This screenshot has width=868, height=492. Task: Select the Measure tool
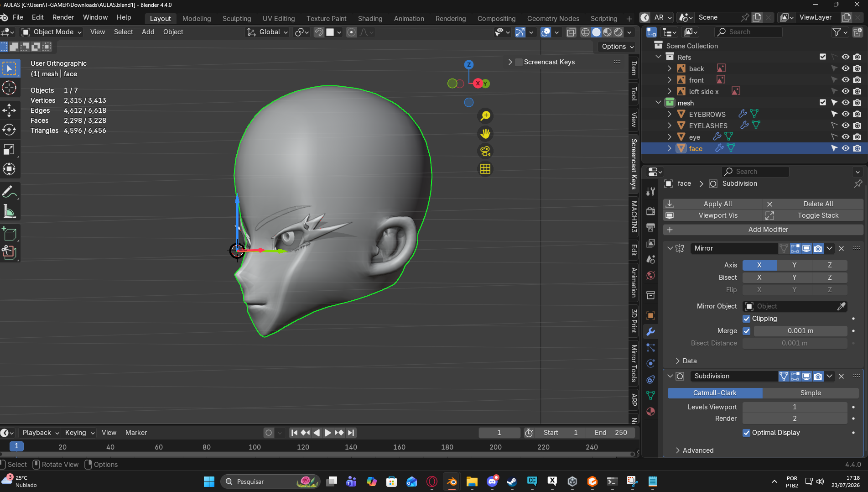9,211
